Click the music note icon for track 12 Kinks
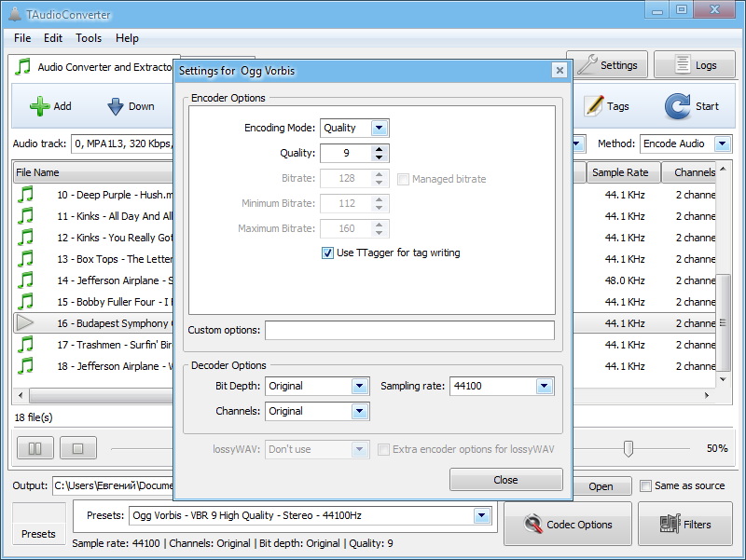The height and width of the screenshot is (560, 746). point(26,238)
